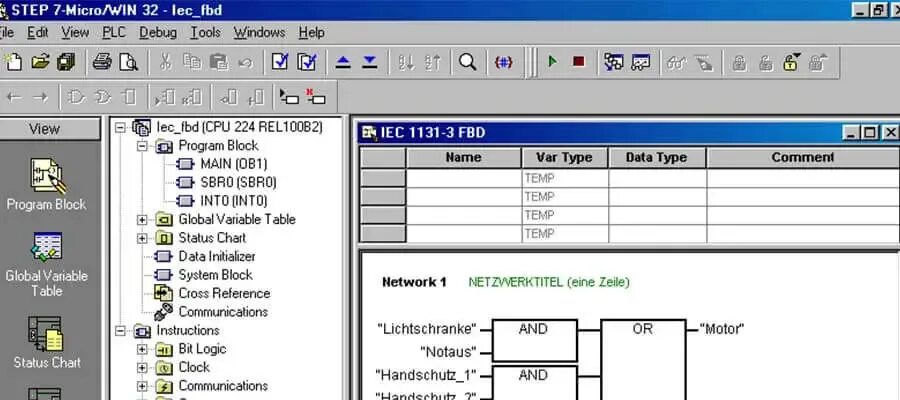Select INT0 (INT0) in the project tree
The width and height of the screenshot is (900, 400).
tap(234, 201)
